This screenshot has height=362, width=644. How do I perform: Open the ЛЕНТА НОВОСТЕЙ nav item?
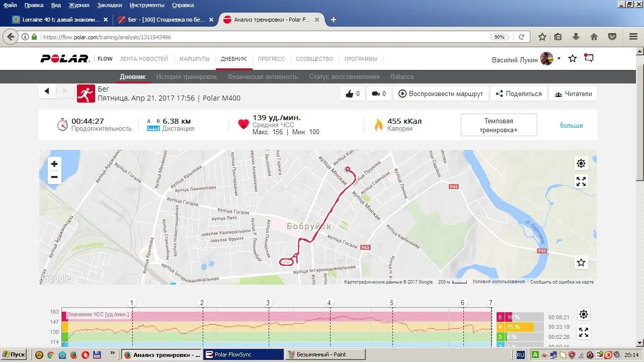pyautogui.click(x=144, y=59)
